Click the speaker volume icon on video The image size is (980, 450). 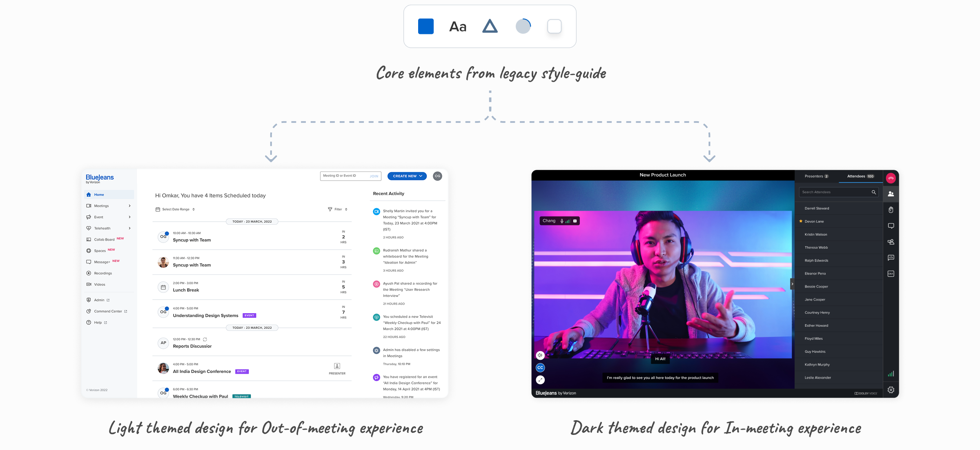540,355
